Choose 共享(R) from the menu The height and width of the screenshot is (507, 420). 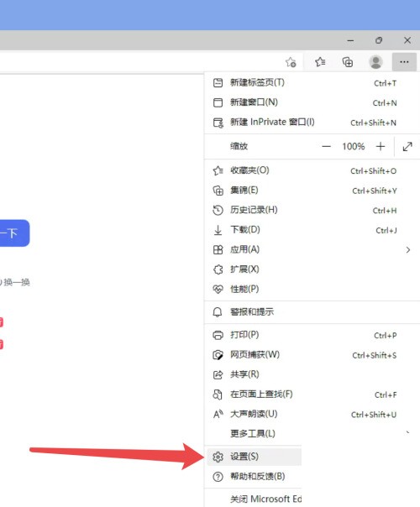coord(312,374)
